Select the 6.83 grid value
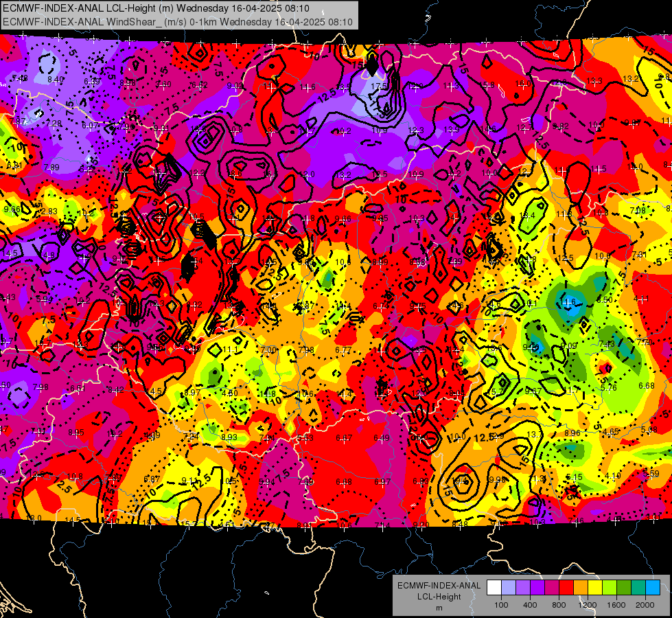This screenshot has width=672, height=618. pos(420,481)
